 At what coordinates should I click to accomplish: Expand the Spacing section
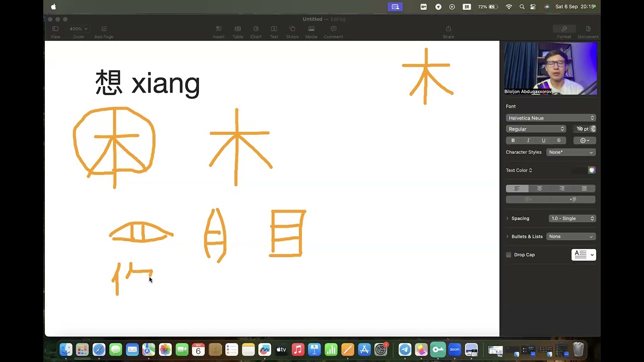(x=507, y=218)
